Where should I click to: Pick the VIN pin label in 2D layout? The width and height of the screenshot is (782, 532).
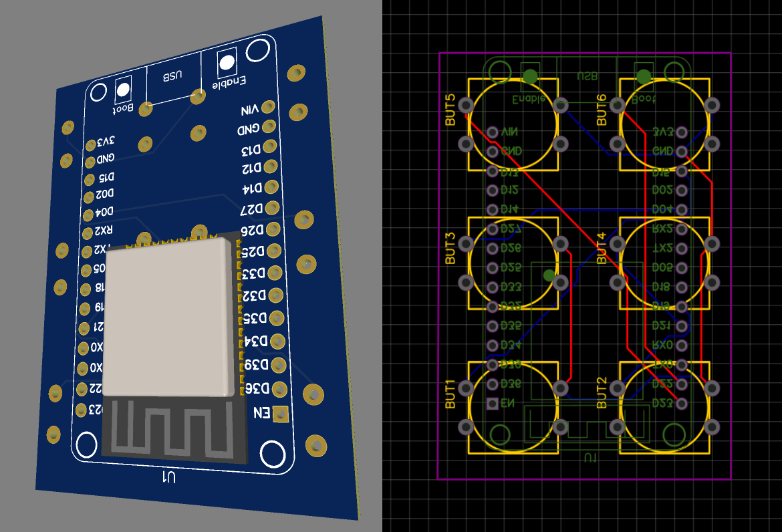[509, 132]
